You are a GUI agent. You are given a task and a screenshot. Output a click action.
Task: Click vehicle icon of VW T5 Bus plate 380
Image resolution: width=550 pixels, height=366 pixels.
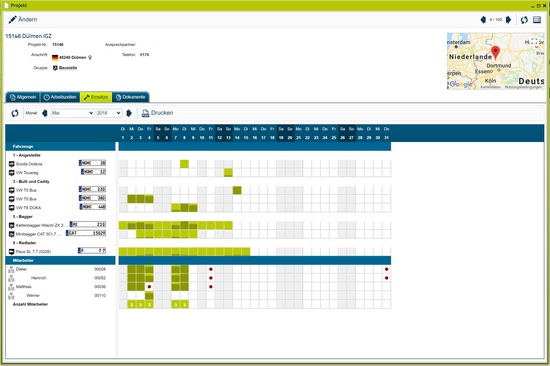click(12, 199)
